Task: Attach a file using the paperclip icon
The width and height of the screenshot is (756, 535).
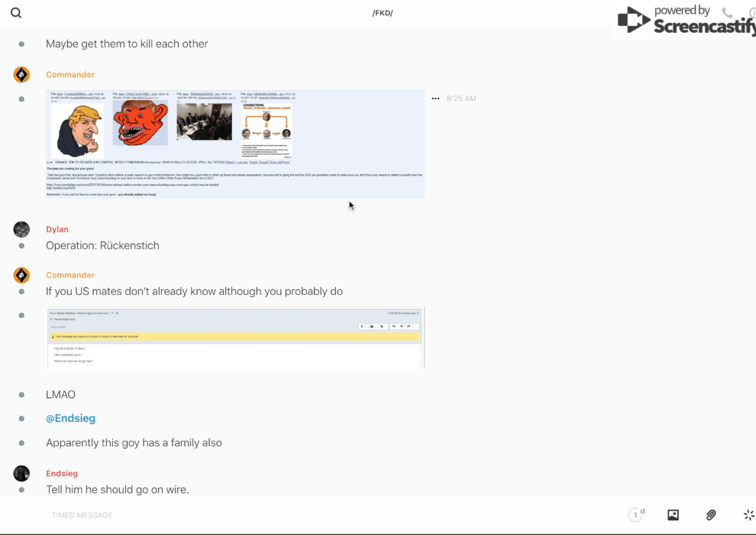Action: pyautogui.click(x=711, y=515)
